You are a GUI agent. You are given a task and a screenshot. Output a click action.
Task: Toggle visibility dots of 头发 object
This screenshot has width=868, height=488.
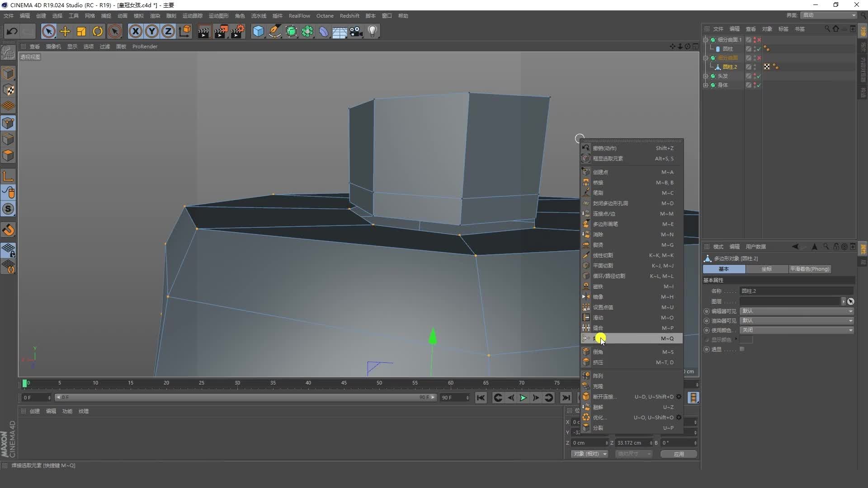[x=755, y=76]
